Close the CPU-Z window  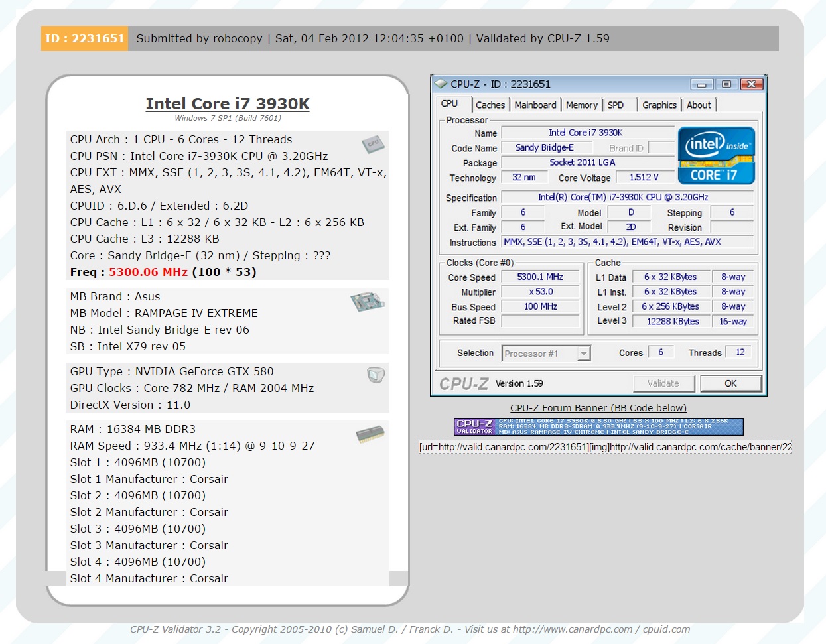(x=751, y=84)
